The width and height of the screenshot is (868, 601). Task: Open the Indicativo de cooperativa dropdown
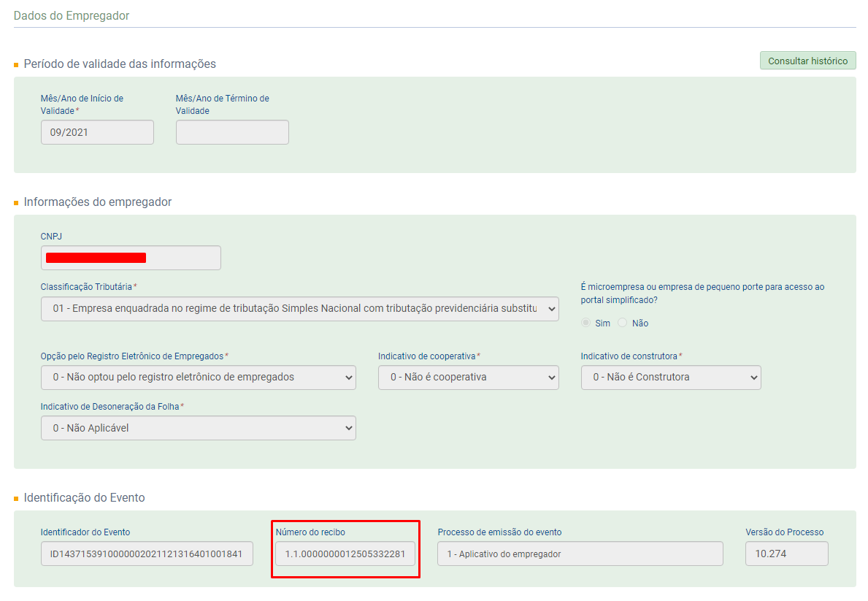[468, 378]
